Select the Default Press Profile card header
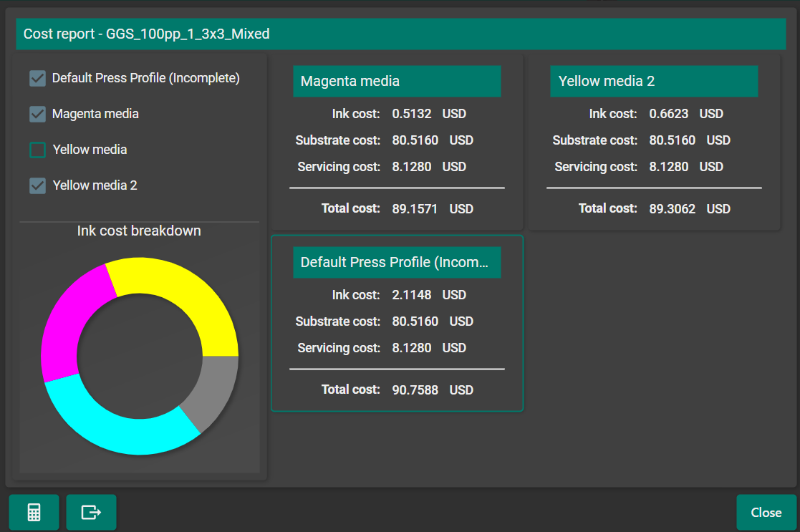 pos(397,263)
